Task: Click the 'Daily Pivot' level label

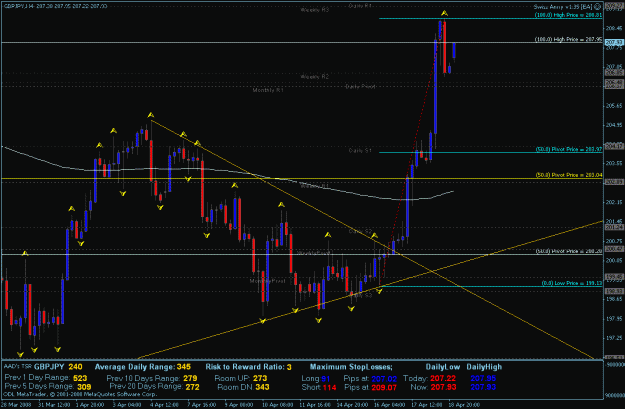Action: [x=360, y=87]
